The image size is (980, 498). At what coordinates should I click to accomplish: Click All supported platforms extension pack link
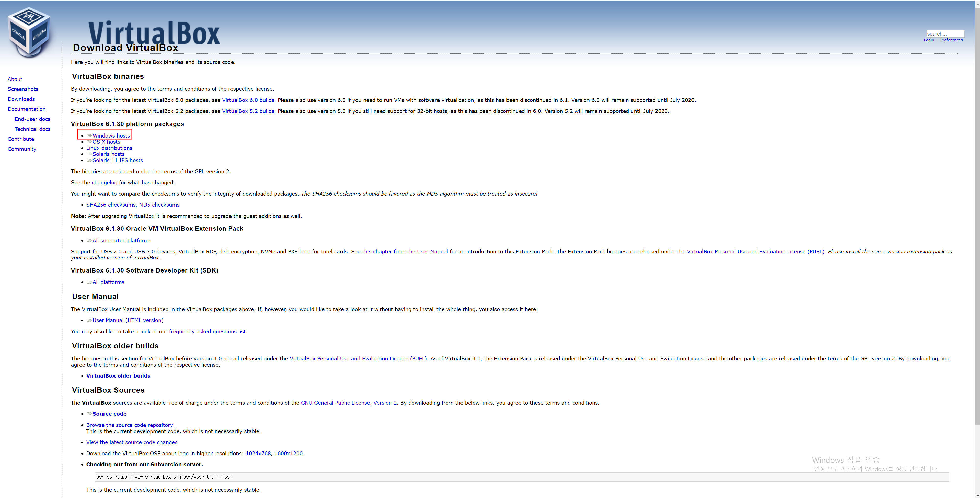point(122,241)
